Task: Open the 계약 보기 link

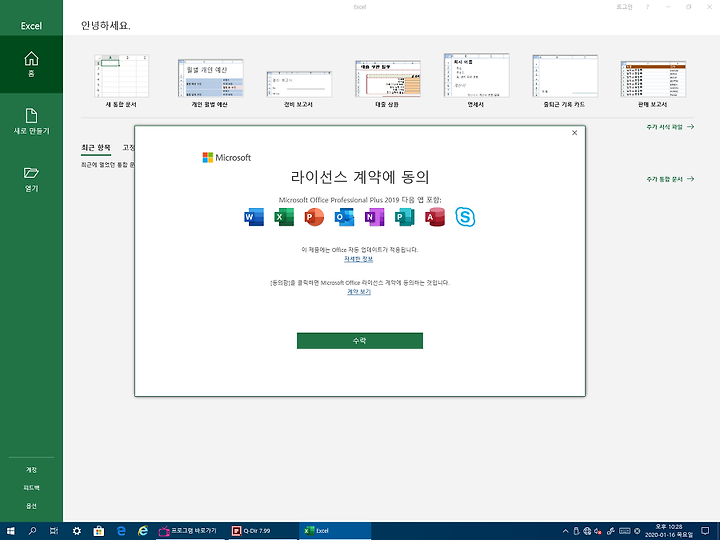Action: (359, 292)
